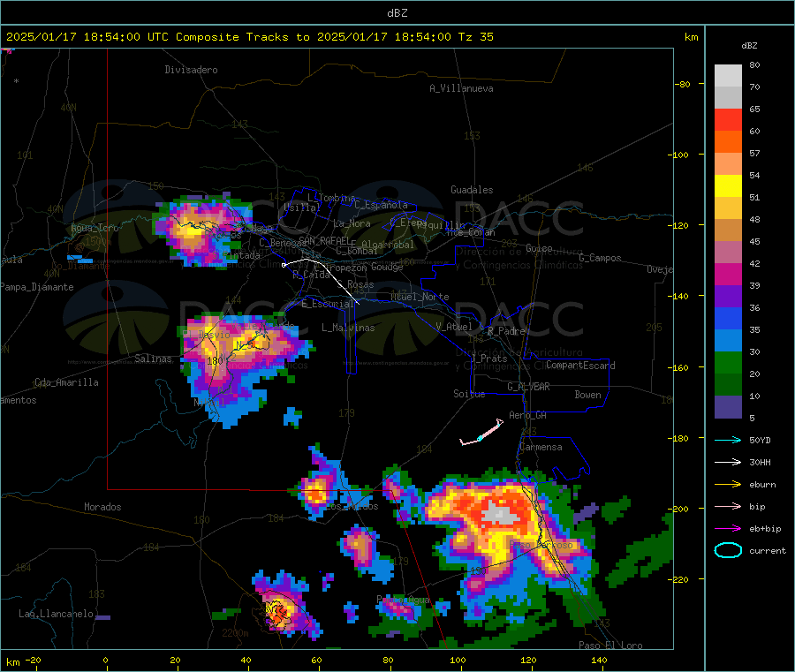Image resolution: width=795 pixels, height=672 pixels.
Task: Click the pink bip arrow in legend
Action: pyautogui.click(x=728, y=506)
